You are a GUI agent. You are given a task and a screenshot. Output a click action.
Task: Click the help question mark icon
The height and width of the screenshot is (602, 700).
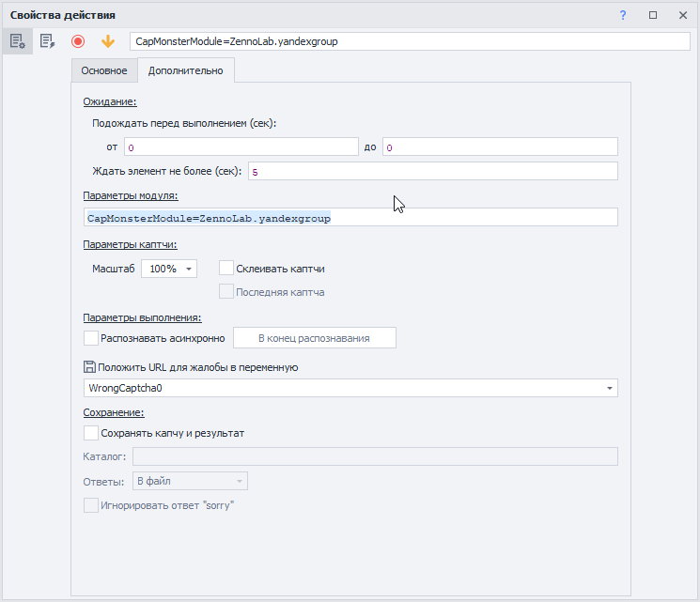[x=623, y=15]
